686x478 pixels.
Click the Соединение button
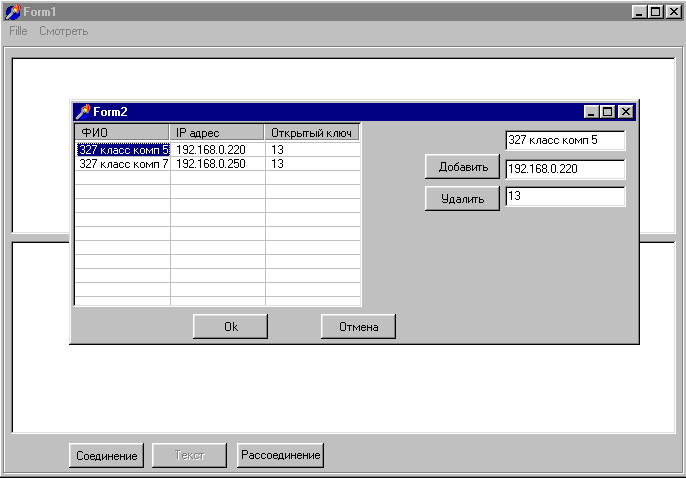(106, 455)
